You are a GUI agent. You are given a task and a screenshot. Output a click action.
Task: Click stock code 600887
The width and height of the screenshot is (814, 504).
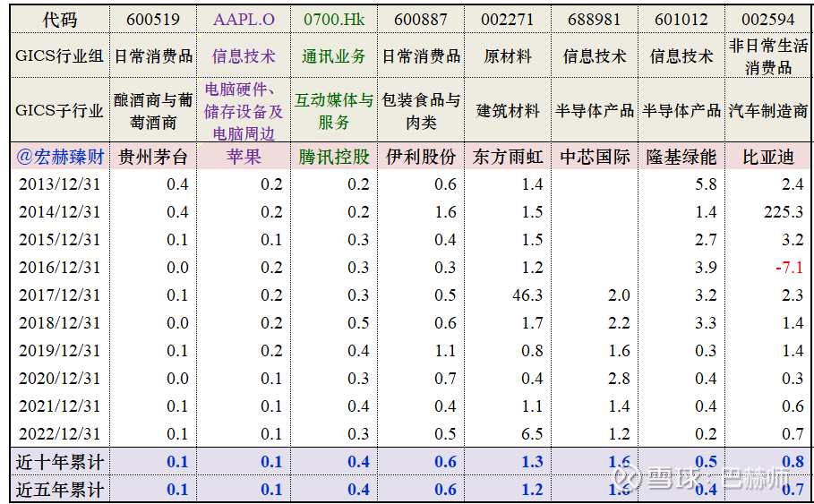pos(421,21)
